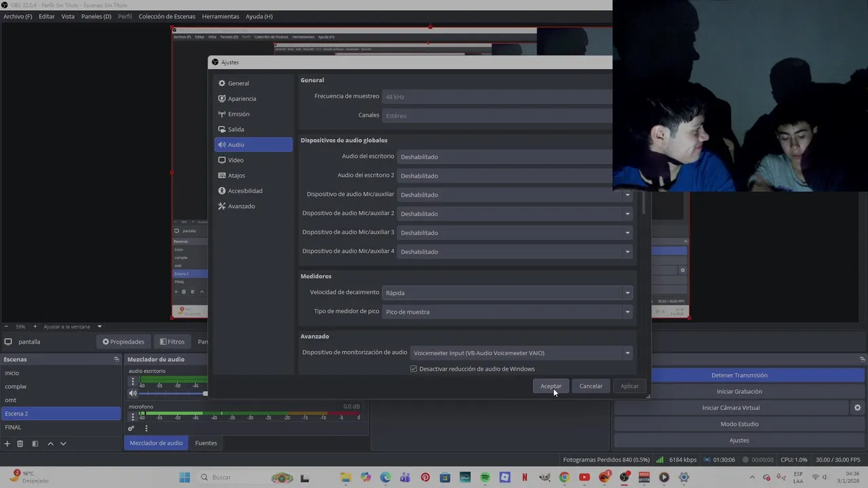Toggle Desactivar reducción de audio de Windows
Image resolution: width=868 pixels, height=488 pixels.
tap(414, 369)
